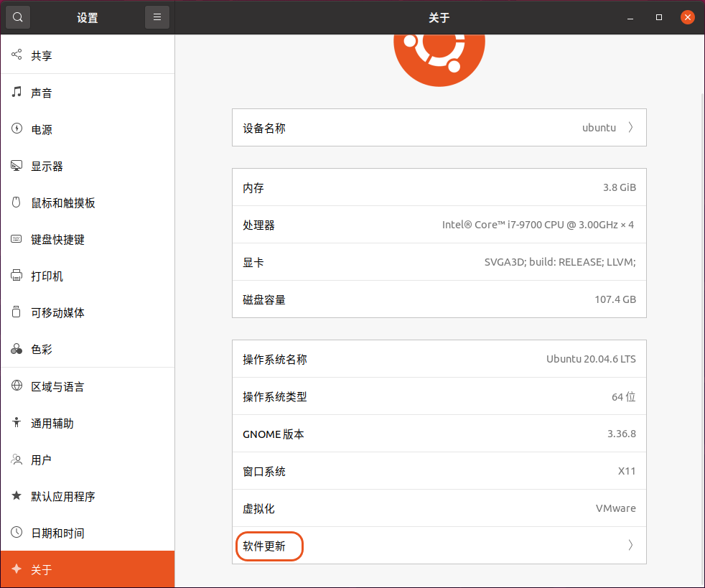Minimize the settings window
The height and width of the screenshot is (588, 705).
(630, 17)
